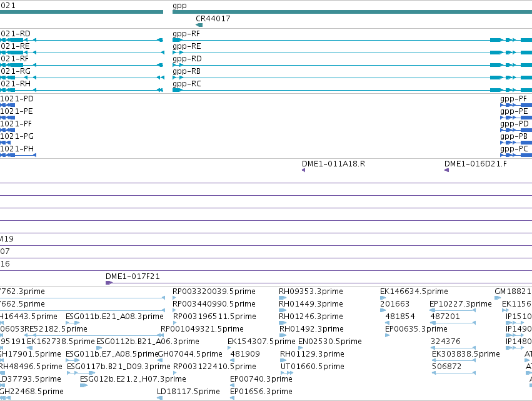Select the gpp-PE protein label
Viewport: 532px width, 401px height.
click(x=514, y=111)
